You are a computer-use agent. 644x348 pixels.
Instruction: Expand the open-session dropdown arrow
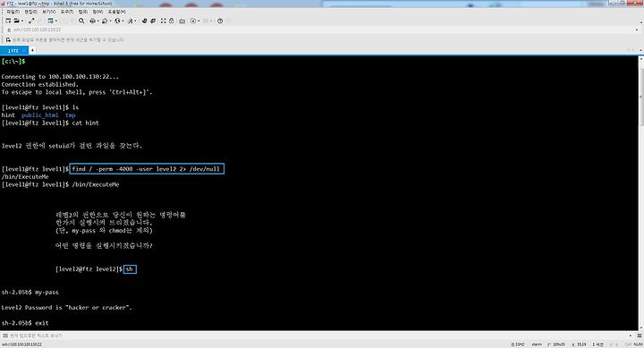[x=22, y=21]
